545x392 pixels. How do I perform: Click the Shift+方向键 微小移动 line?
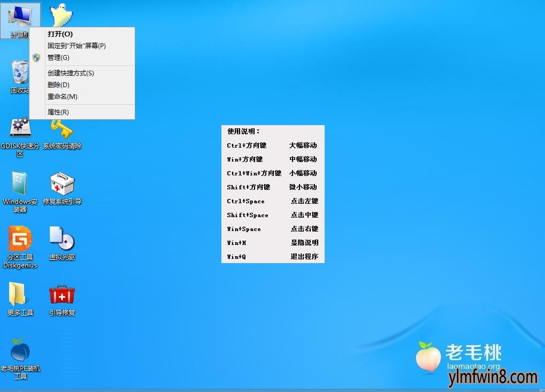click(272, 187)
